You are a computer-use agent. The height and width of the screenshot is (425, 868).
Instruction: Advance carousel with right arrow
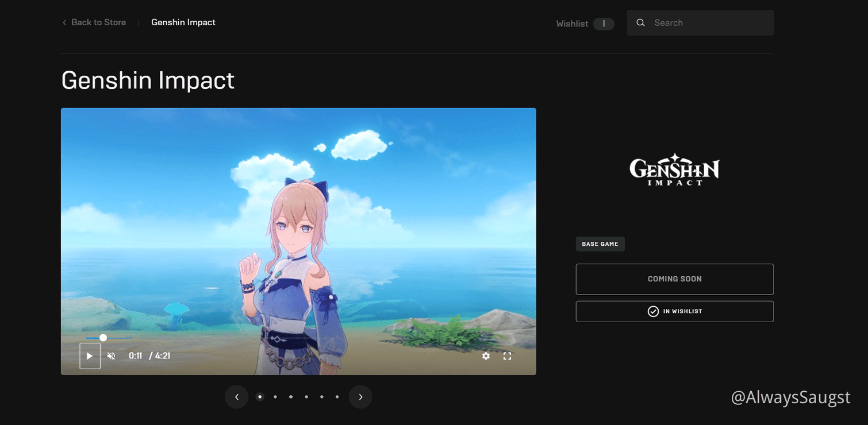point(360,397)
